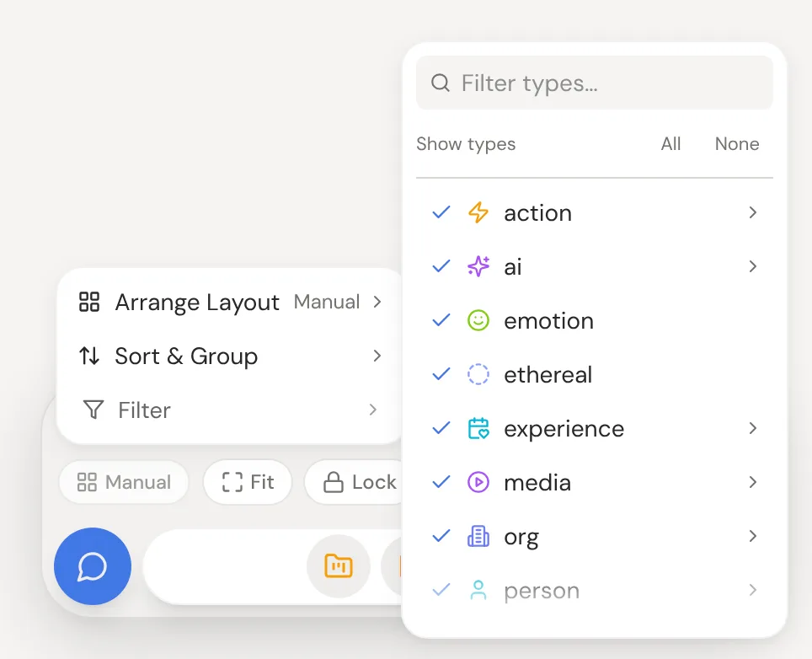Open Filter submenu chevron
The image size is (812, 659).
(x=373, y=410)
